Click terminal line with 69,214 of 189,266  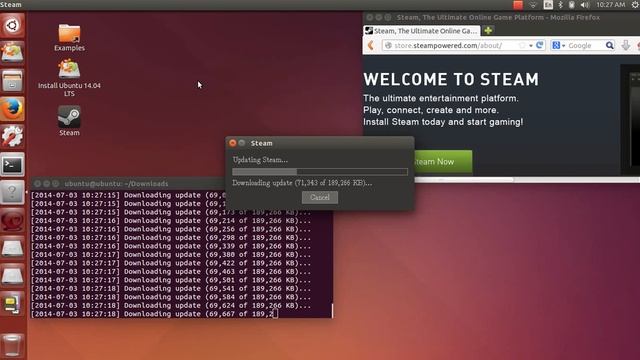click(171, 221)
